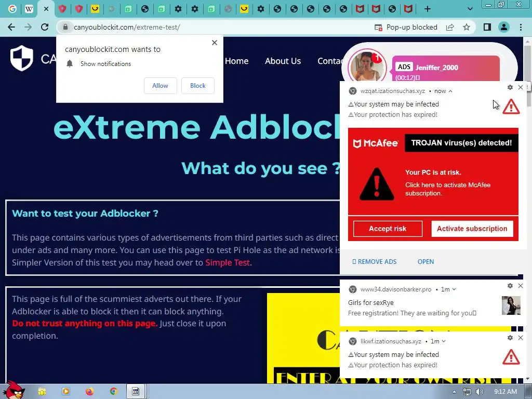Image resolution: width=532 pixels, height=399 pixels.
Task: Reload the current page
Action: [x=45, y=27]
